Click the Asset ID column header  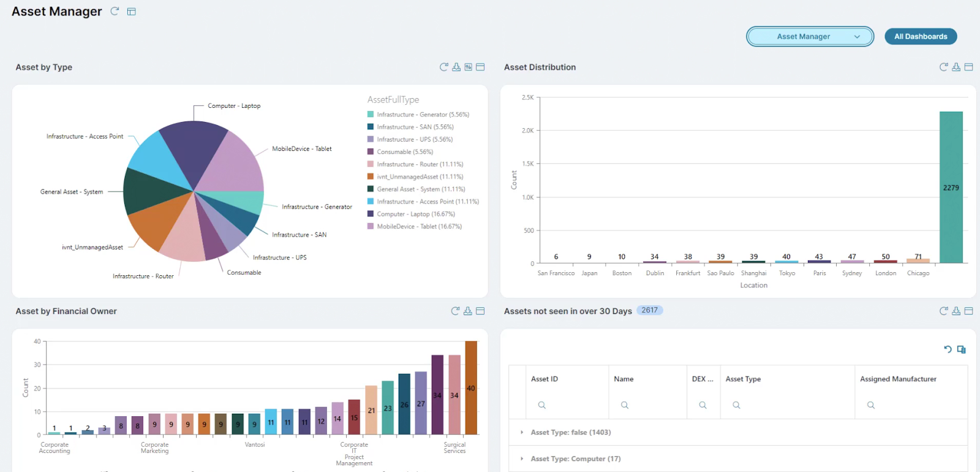[545, 379]
